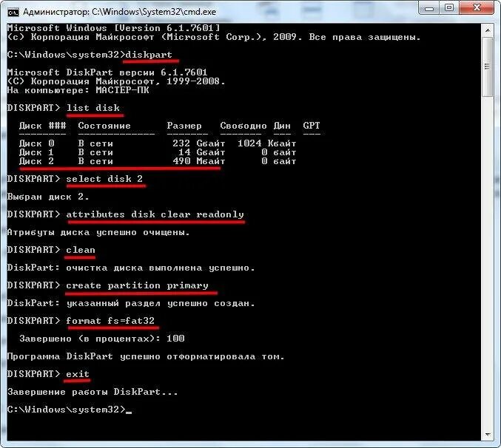501x448 pixels.
Task: Click the 'Состояние' column header
Action: click(x=104, y=126)
